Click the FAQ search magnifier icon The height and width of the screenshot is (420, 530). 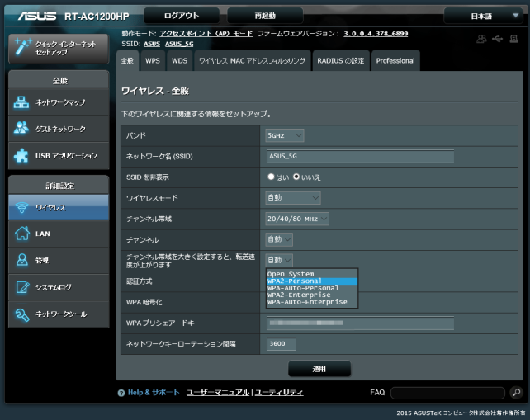(x=516, y=393)
